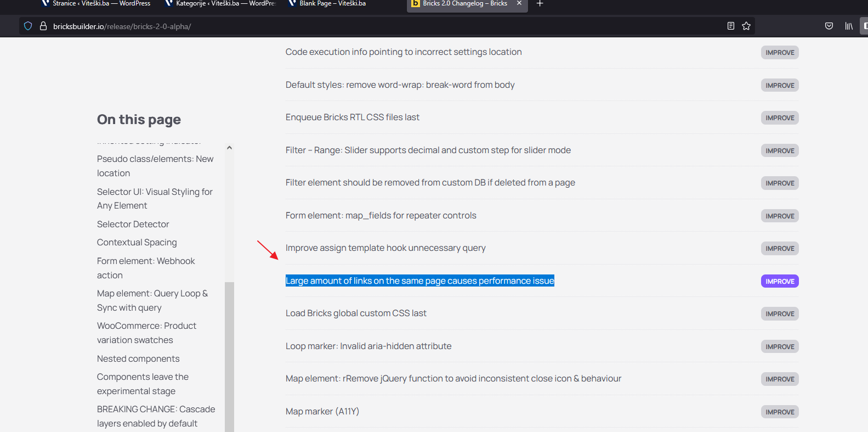The height and width of the screenshot is (432, 868).
Task: Click 'Code execution info pointing to incorrect settings location'
Action: click(404, 52)
